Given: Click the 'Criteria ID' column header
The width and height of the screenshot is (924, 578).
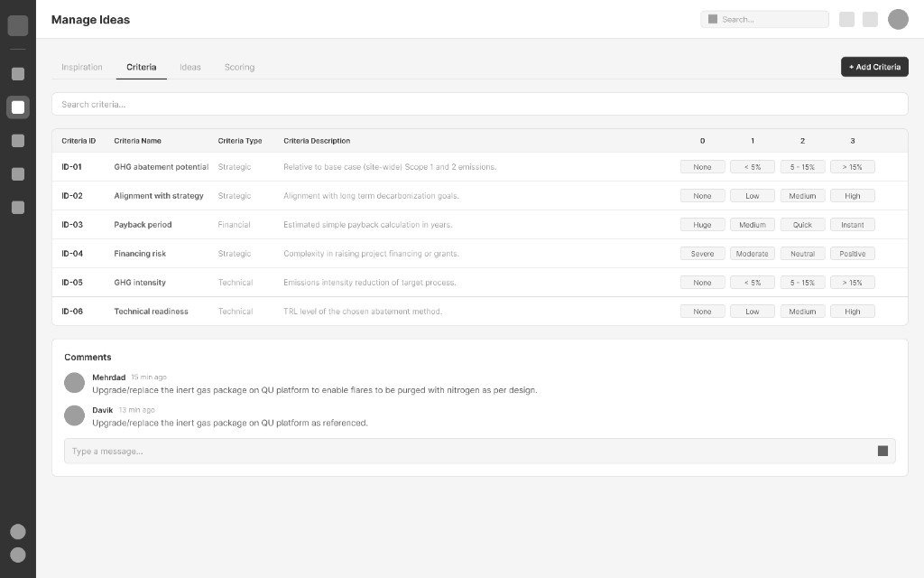Looking at the screenshot, I should tap(79, 141).
